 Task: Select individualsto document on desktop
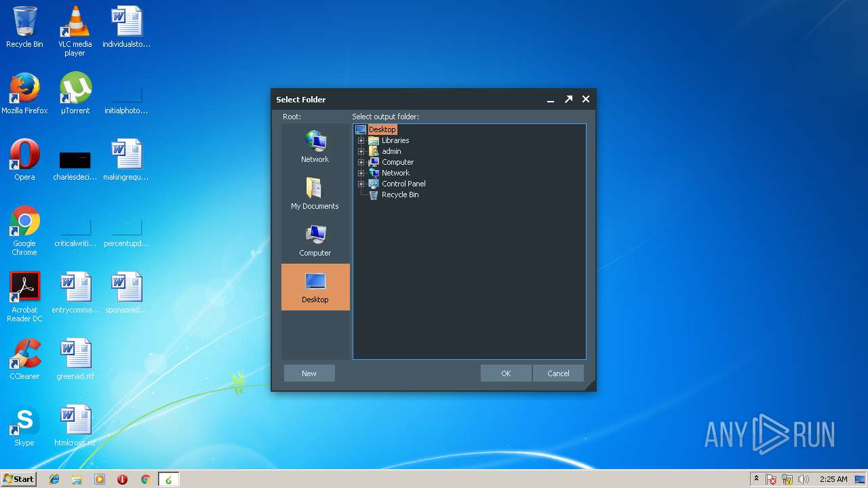pos(126,27)
